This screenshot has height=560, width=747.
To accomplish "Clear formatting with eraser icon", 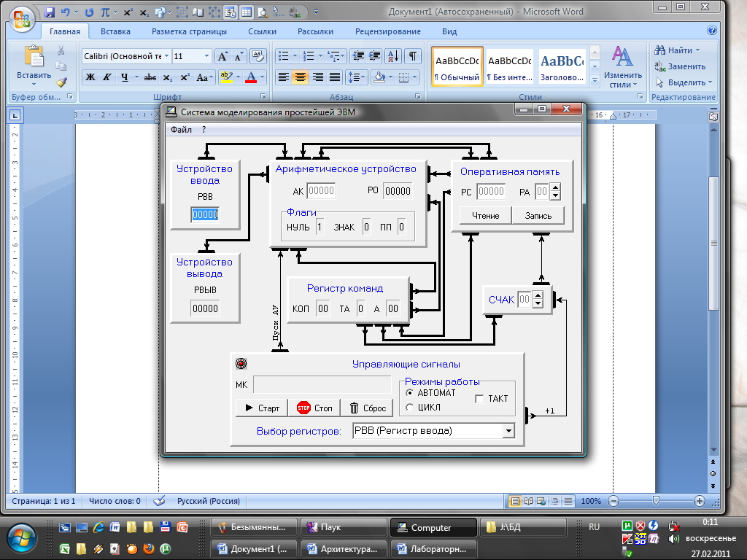I will click(258, 57).
